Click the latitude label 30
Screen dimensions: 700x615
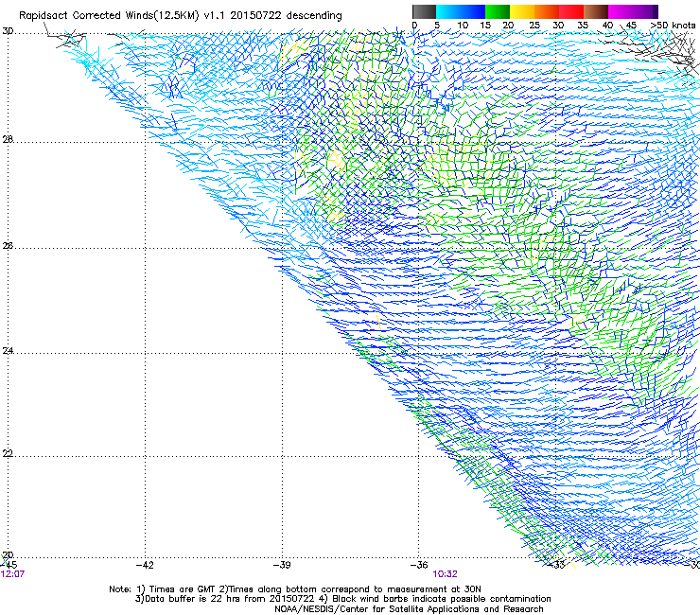click(x=8, y=31)
